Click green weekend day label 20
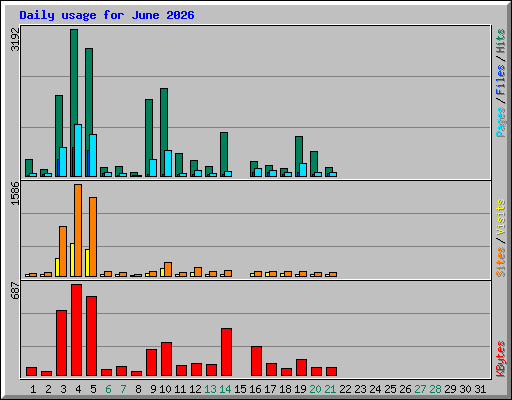The width and height of the screenshot is (512, 400). click(x=315, y=389)
